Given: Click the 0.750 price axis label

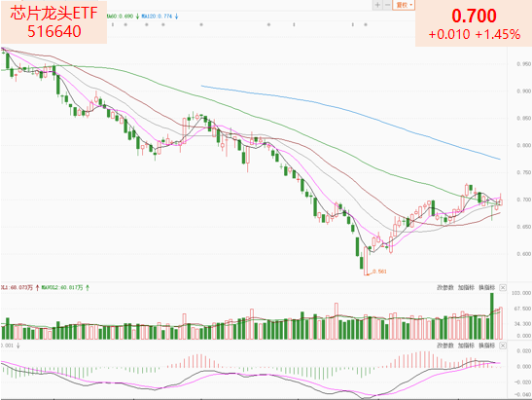Looking at the screenshot, I should coord(524,172).
